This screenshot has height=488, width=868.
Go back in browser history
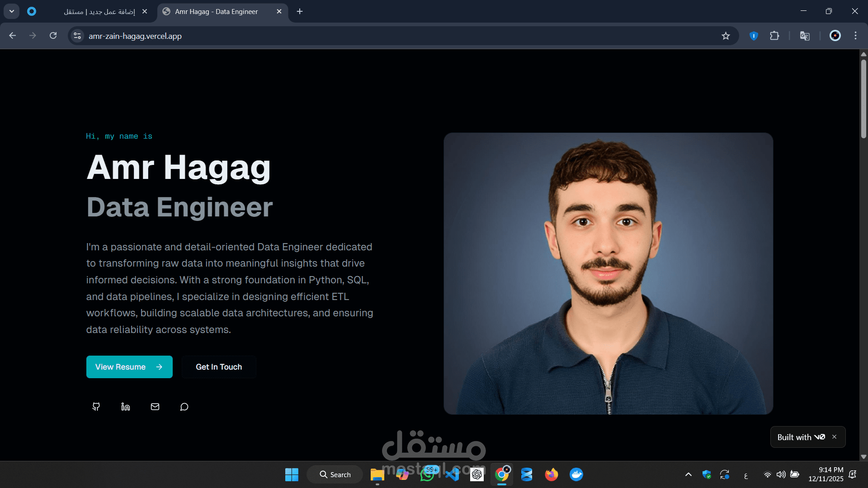coord(13,36)
